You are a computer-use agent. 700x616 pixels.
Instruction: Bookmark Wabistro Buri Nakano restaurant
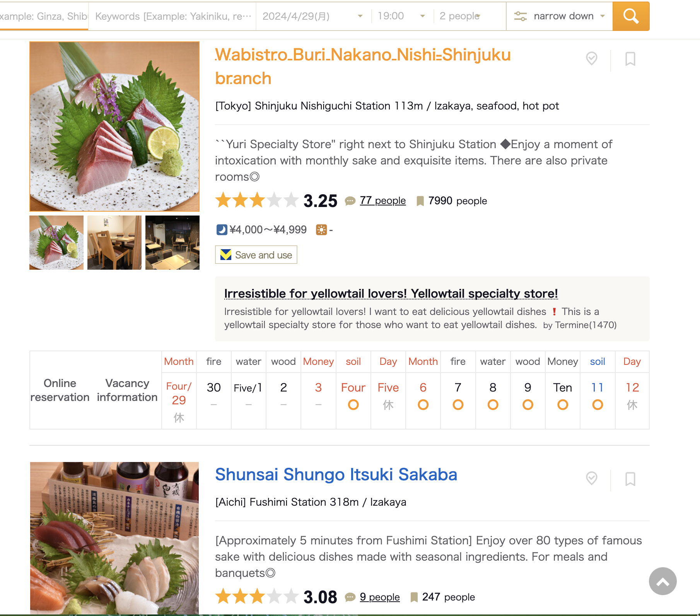(x=630, y=59)
